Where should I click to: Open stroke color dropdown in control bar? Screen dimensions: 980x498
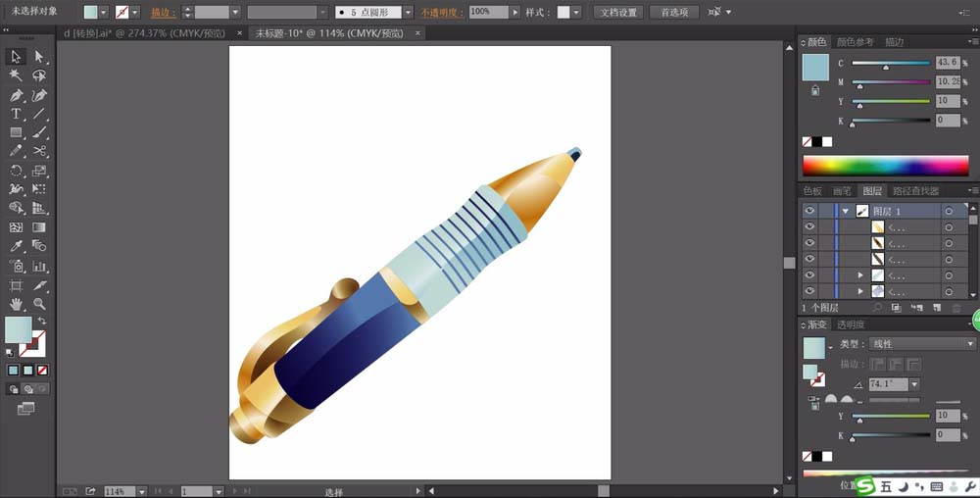135,12
